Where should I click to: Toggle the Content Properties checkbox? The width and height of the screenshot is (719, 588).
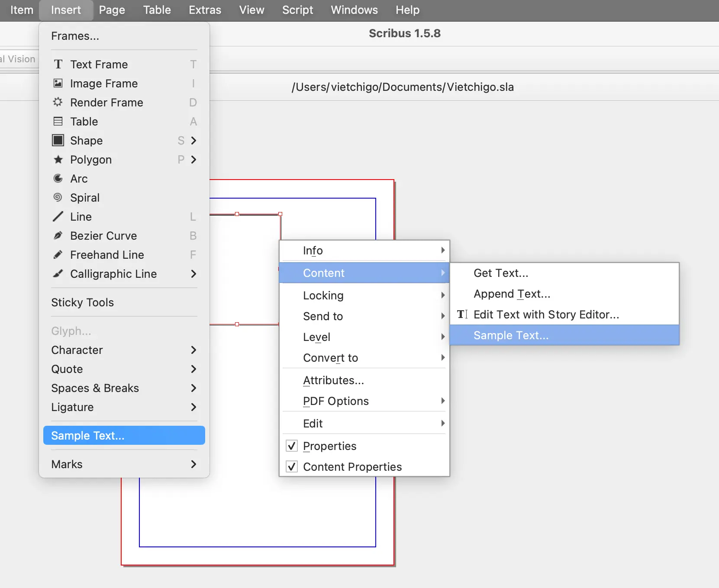[x=292, y=466]
